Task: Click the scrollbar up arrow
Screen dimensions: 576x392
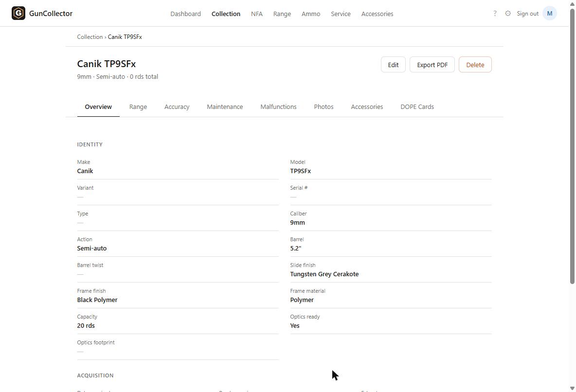Action: coord(572,3)
